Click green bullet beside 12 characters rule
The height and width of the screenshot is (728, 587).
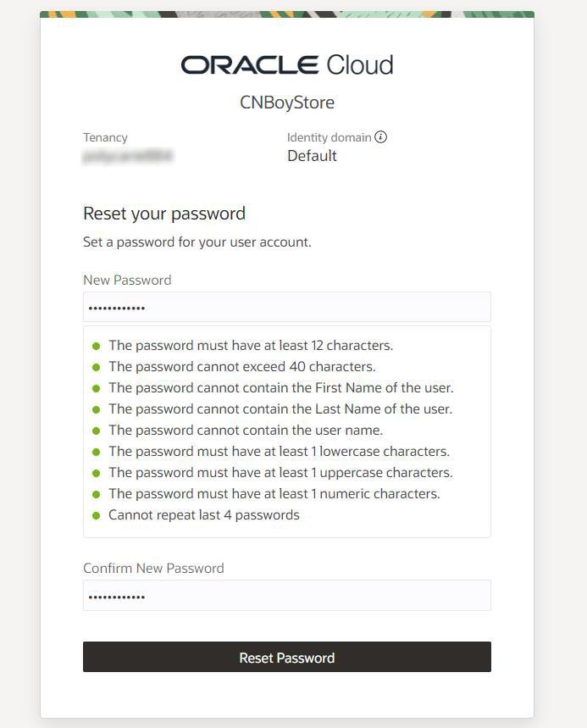point(96,346)
